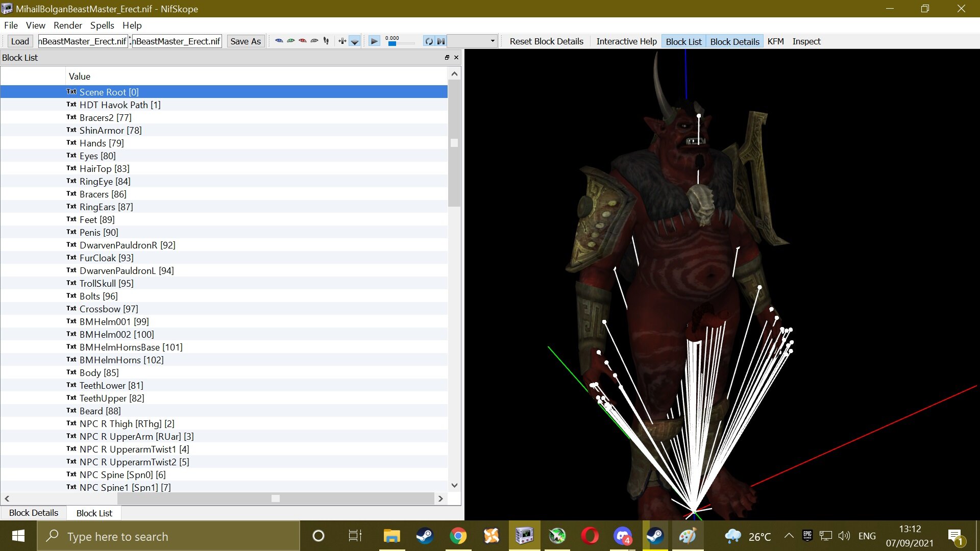980x551 pixels.
Task: Toggle the switch animation button
Action: click(441, 41)
